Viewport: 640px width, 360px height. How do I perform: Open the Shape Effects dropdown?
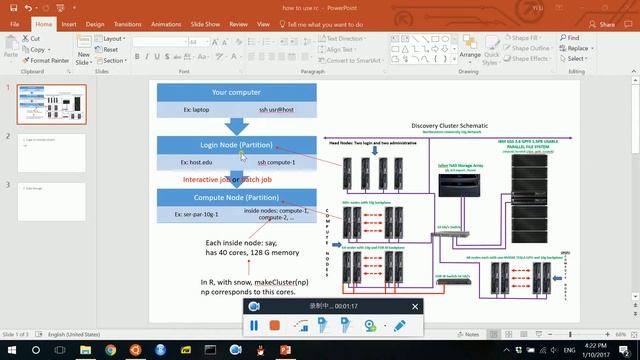(x=527, y=59)
